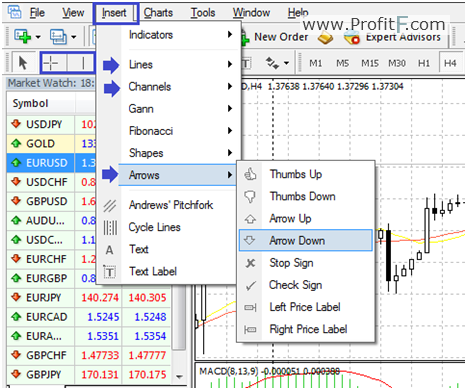Toggle the M15 timeframe button
Image resolution: width=465 pixels, height=388 pixels.
[x=370, y=63]
